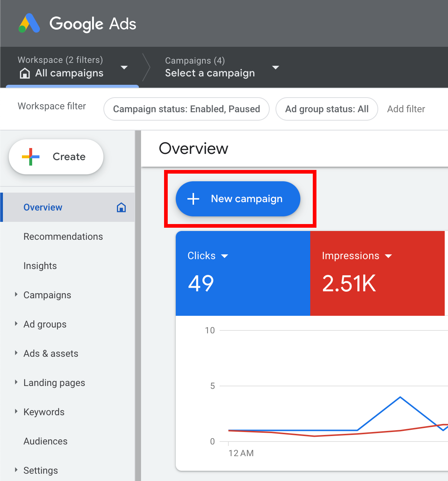Click the Landing pages sidebar label

(x=54, y=383)
